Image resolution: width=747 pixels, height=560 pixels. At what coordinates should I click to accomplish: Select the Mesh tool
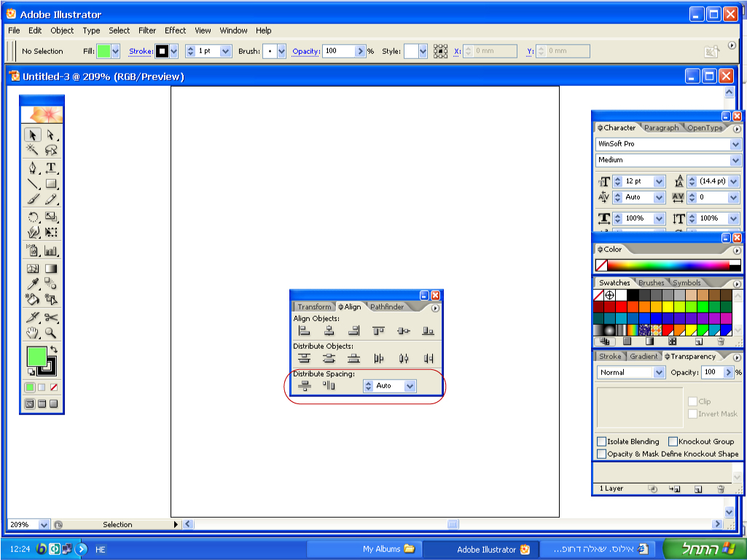32,269
